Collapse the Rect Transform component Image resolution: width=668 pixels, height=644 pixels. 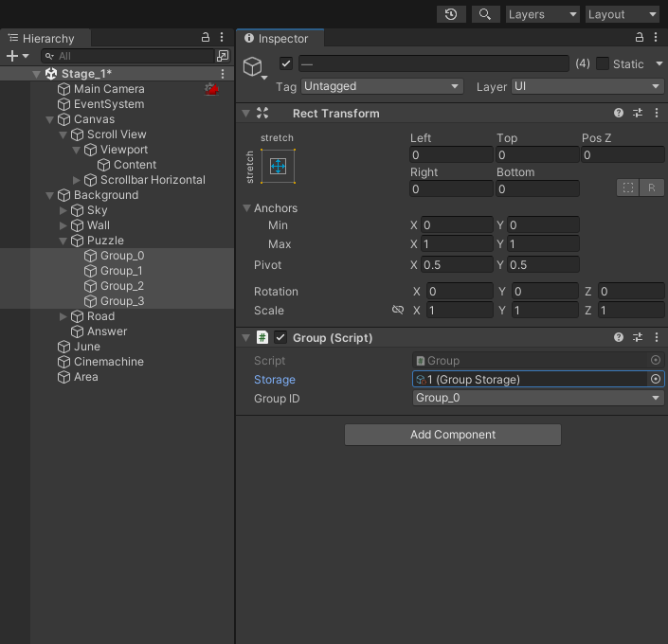tap(245, 114)
